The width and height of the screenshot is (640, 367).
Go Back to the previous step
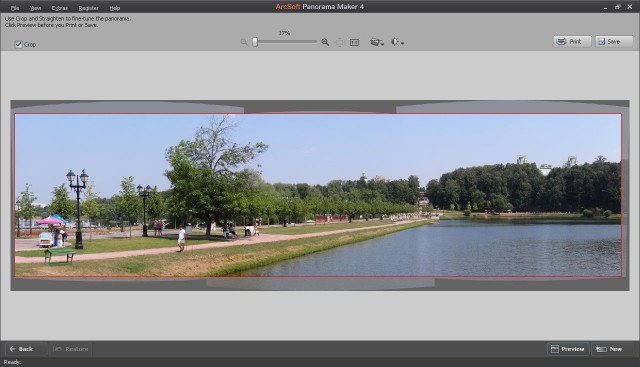tap(26, 349)
